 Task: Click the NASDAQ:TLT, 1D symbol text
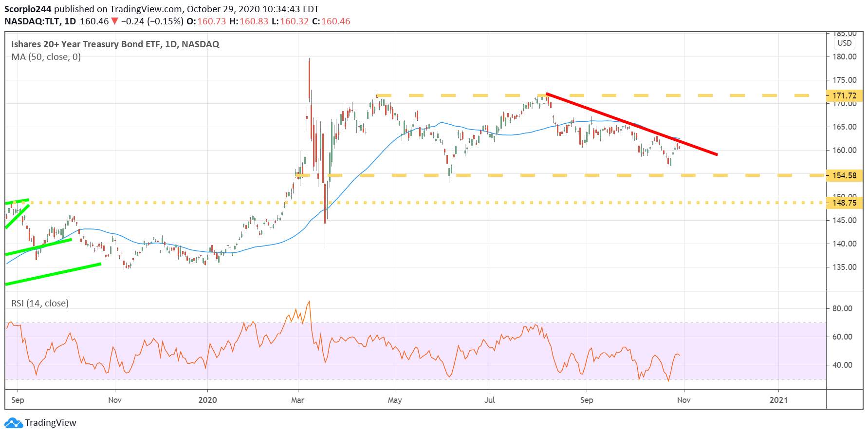(40, 21)
